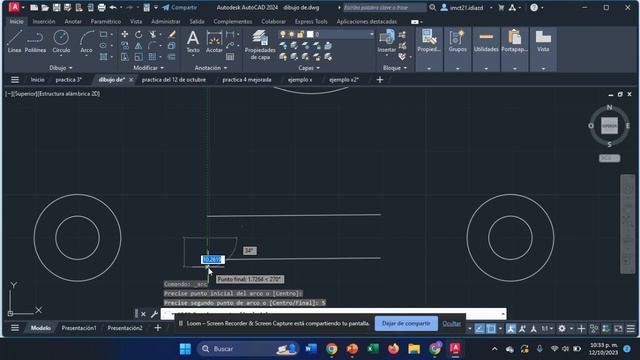Click the Insertar block icon
This screenshot has height=360, width=640.
tap(387, 42)
